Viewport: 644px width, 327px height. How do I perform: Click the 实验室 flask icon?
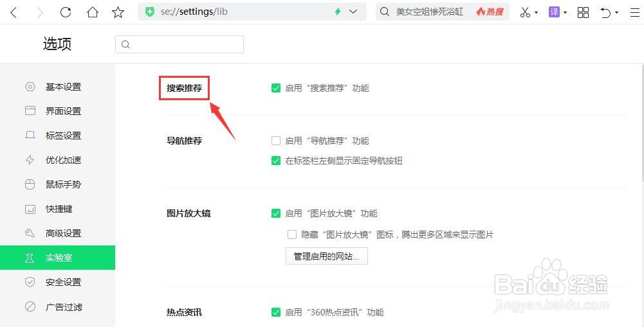point(30,258)
